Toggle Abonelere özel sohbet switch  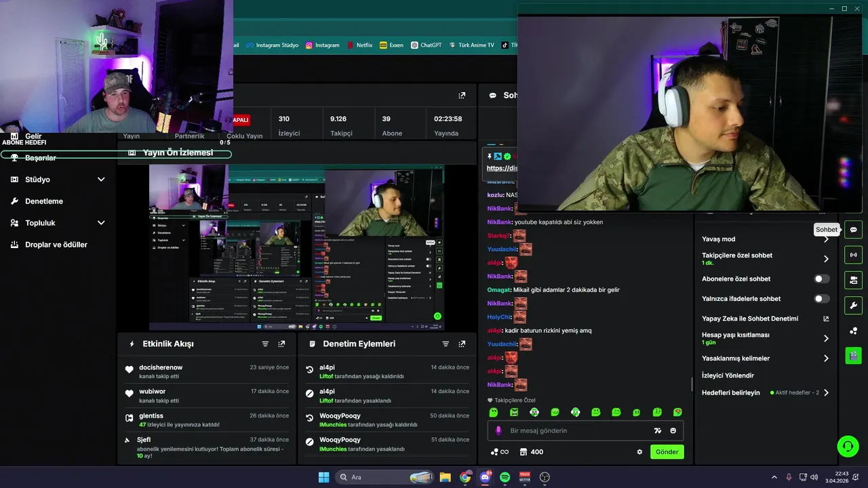click(x=821, y=279)
